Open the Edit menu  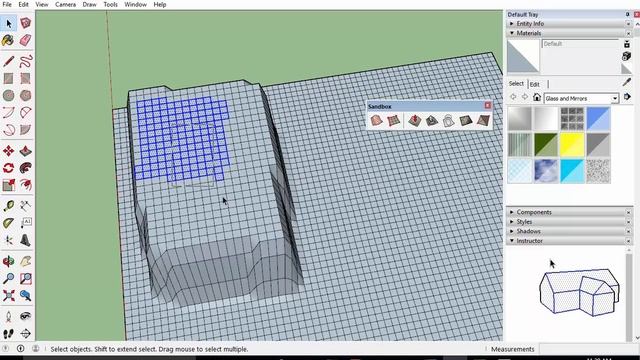[x=23, y=4]
